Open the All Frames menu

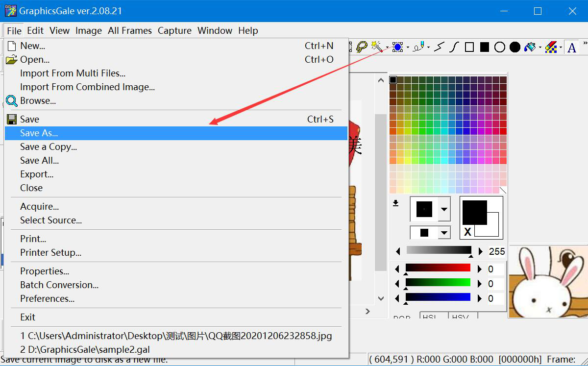pyautogui.click(x=130, y=30)
